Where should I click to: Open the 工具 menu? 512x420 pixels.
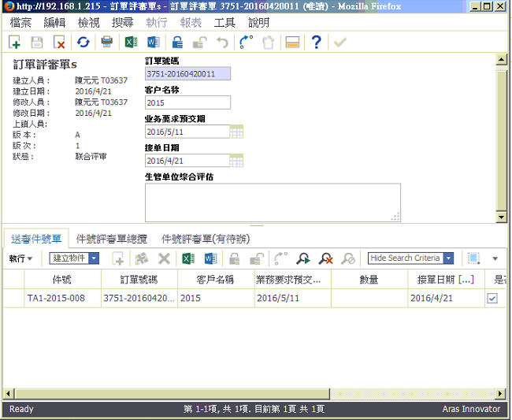pyautogui.click(x=224, y=23)
